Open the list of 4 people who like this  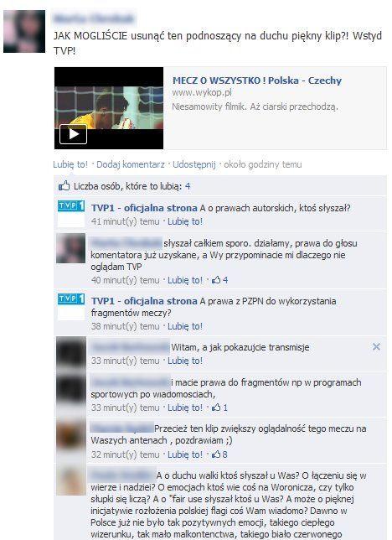click(188, 186)
